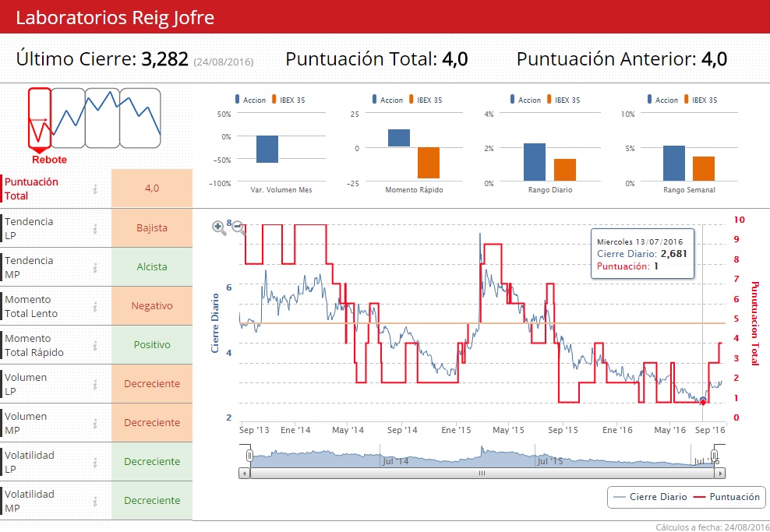
Task: Click the scrollbar right arrow button
Action: point(720,474)
